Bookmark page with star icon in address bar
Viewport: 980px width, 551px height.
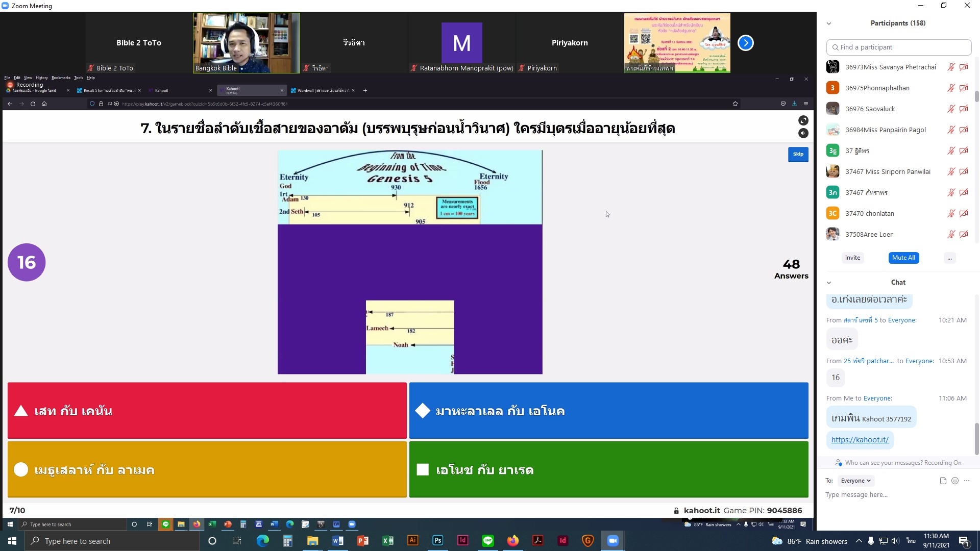735,104
